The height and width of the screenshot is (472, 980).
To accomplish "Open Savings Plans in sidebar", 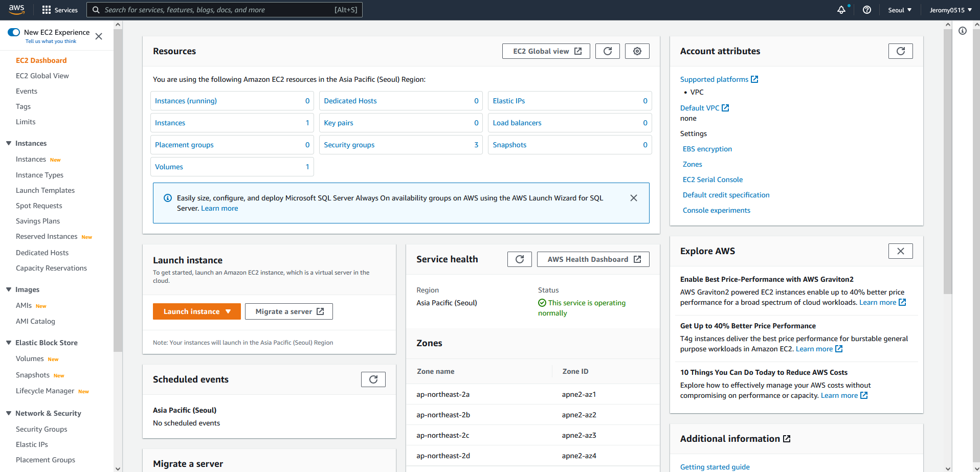I will pyautogui.click(x=38, y=221).
